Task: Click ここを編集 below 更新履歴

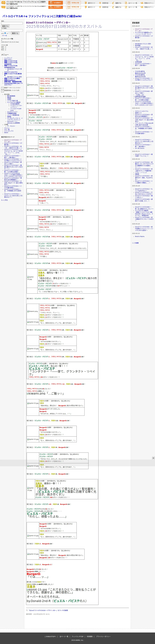Action: click(135, 243)
